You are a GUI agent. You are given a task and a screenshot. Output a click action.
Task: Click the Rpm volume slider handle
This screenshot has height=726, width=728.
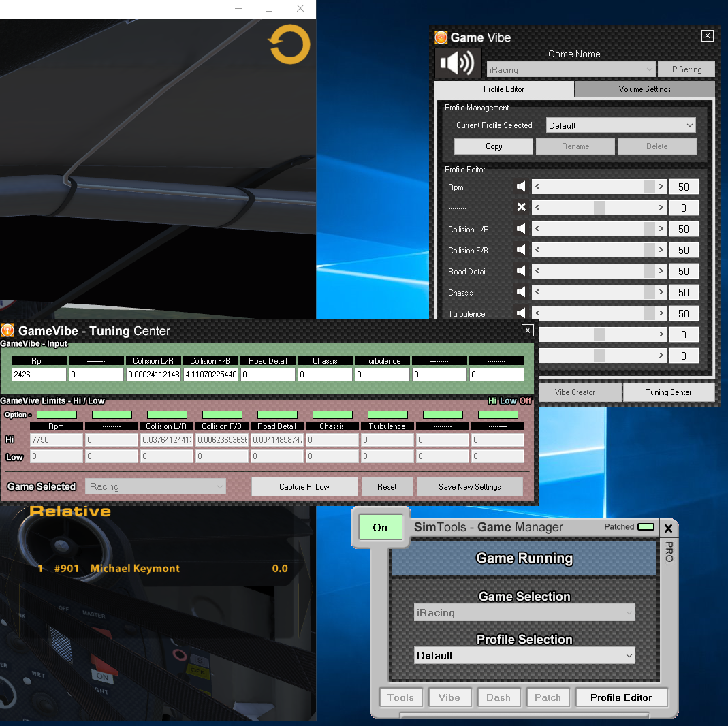pos(649,187)
